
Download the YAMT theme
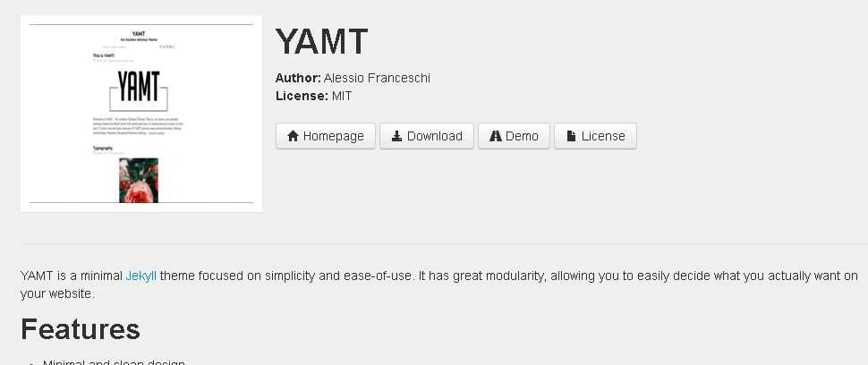pyautogui.click(x=427, y=136)
